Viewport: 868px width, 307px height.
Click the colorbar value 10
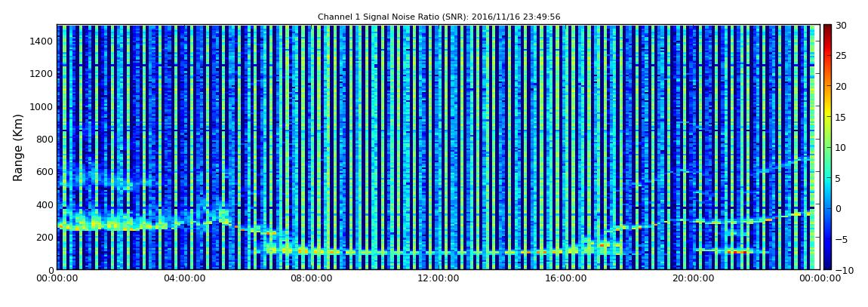pyautogui.click(x=842, y=147)
